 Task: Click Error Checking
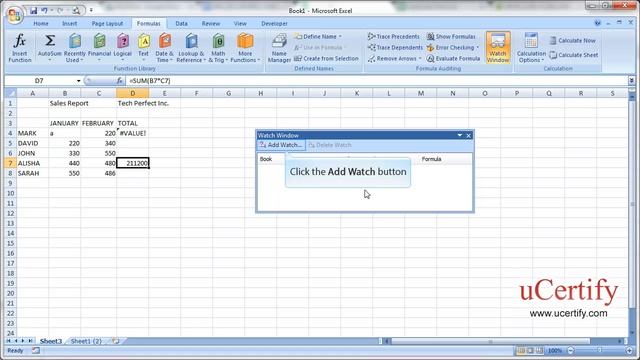[453, 47]
